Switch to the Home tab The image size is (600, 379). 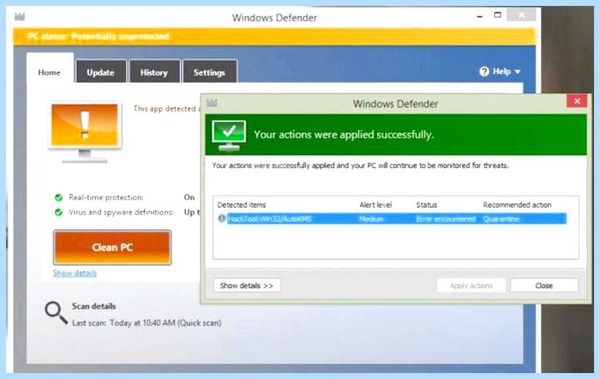coord(50,68)
